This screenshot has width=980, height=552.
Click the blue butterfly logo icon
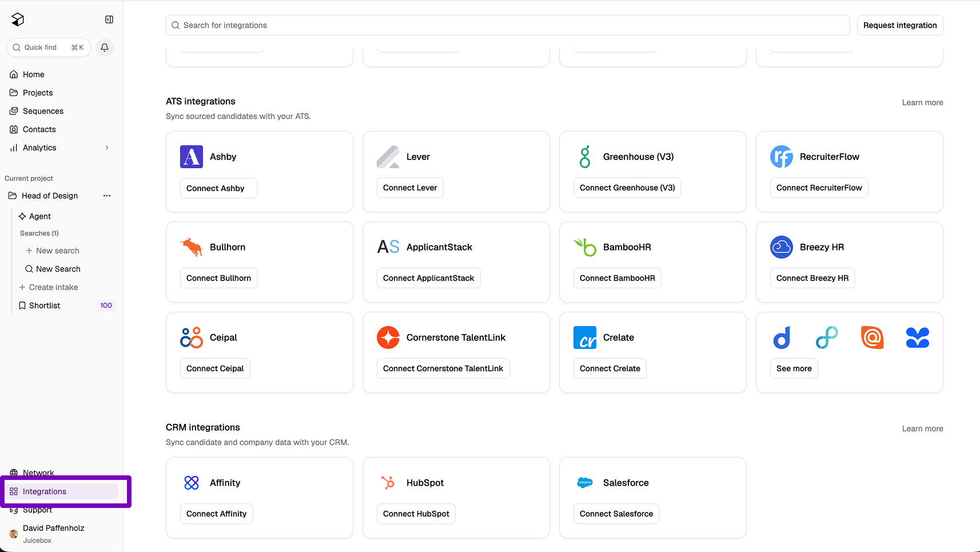(918, 337)
